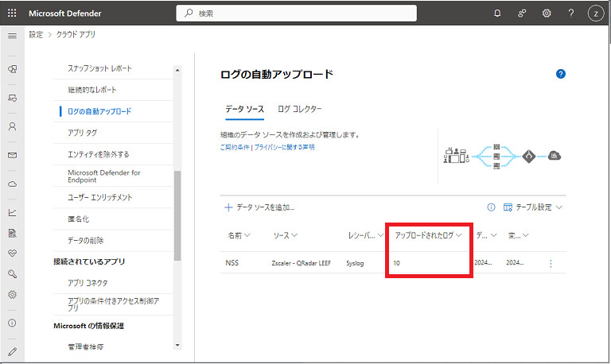This screenshot has height=364, width=611.
Task: Open the settings gear in top bar
Action: coord(547,14)
